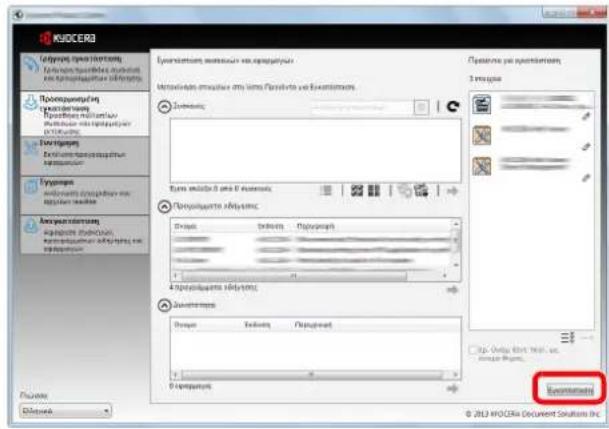Click the add custom device icon
The width and height of the screenshot is (609, 429).
[421, 191]
